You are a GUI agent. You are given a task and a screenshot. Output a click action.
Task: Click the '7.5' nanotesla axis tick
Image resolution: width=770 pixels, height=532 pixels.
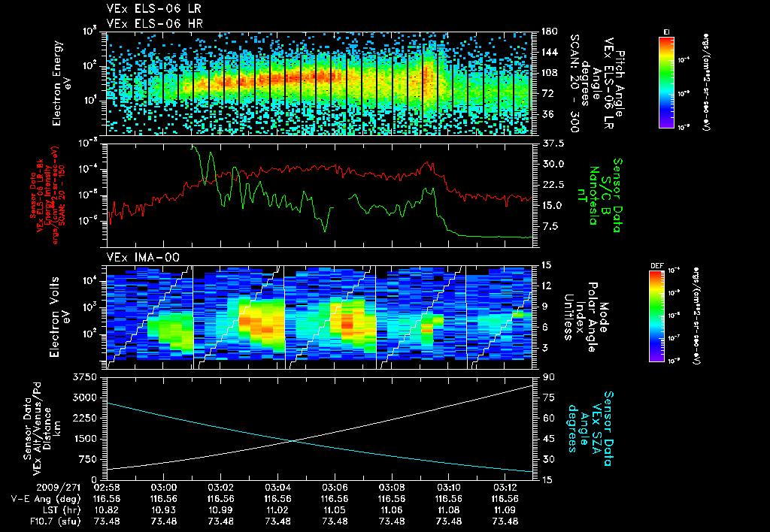point(550,226)
